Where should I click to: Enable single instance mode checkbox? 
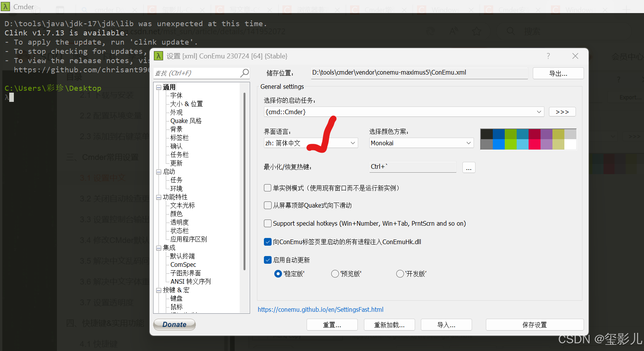click(x=268, y=188)
